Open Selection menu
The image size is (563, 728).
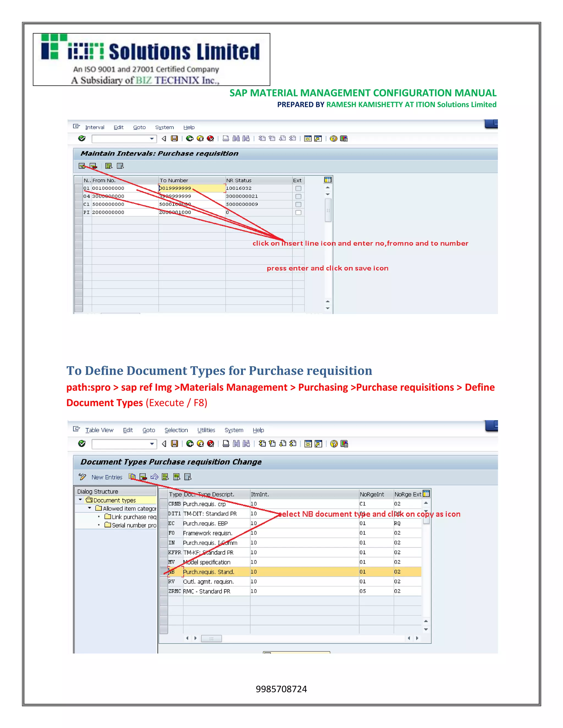pyautogui.click(x=176, y=430)
